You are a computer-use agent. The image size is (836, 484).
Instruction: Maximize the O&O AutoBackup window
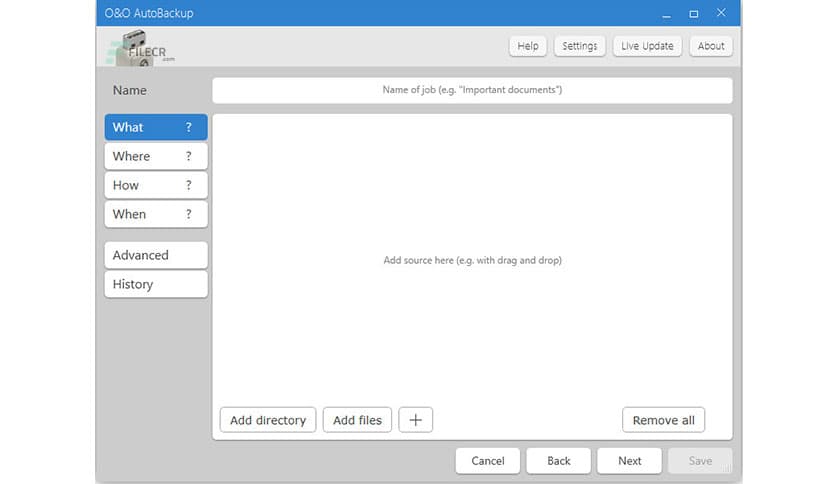click(x=694, y=13)
